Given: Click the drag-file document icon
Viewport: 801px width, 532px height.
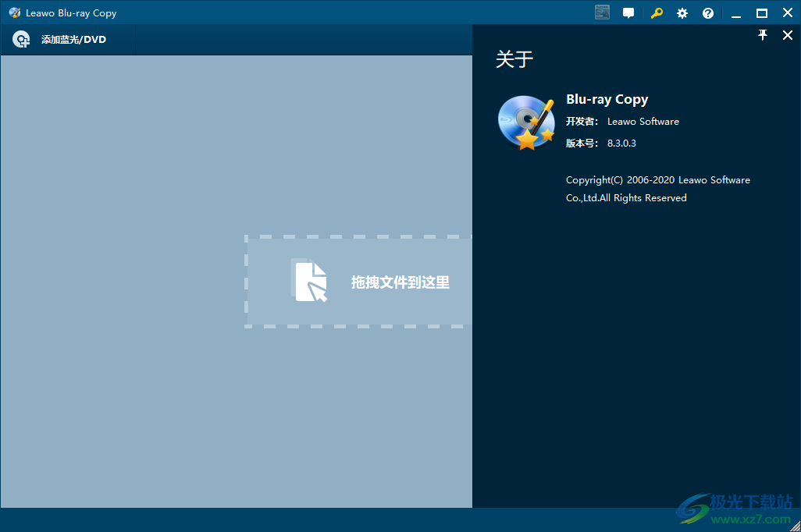Looking at the screenshot, I should (310, 282).
